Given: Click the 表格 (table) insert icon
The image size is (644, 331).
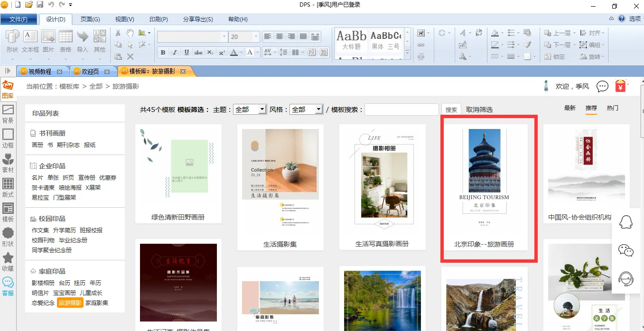Looking at the screenshot, I should pos(65,41).
